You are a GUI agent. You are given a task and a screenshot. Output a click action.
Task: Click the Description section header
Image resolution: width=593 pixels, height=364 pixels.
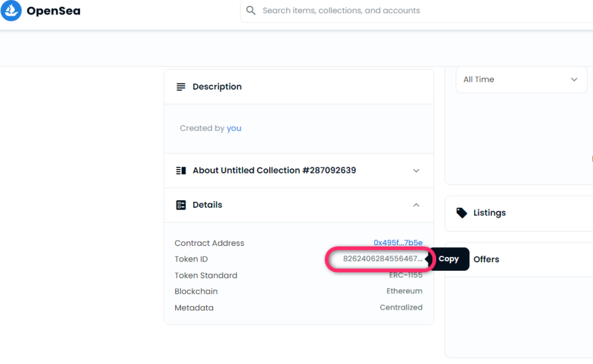pos(217,87)
